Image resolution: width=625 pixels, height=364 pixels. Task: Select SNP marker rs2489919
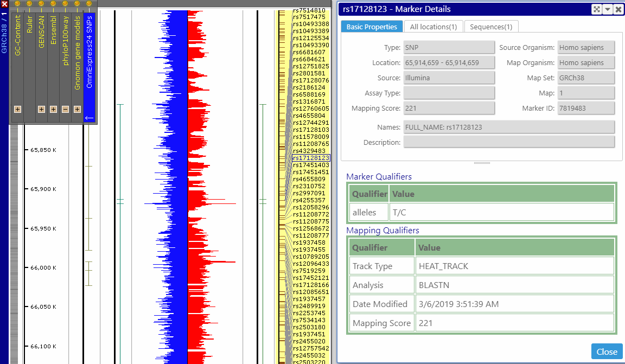click(x=309, y=306)
